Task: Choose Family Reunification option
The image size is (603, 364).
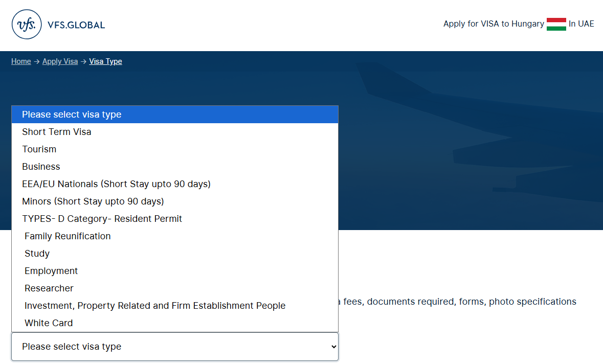Action: click(x=175, y=236)
